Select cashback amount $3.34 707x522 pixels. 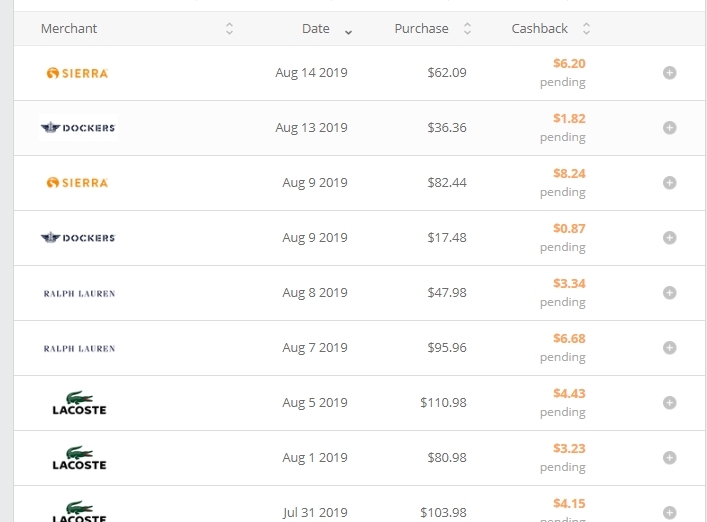click(569, 284)
